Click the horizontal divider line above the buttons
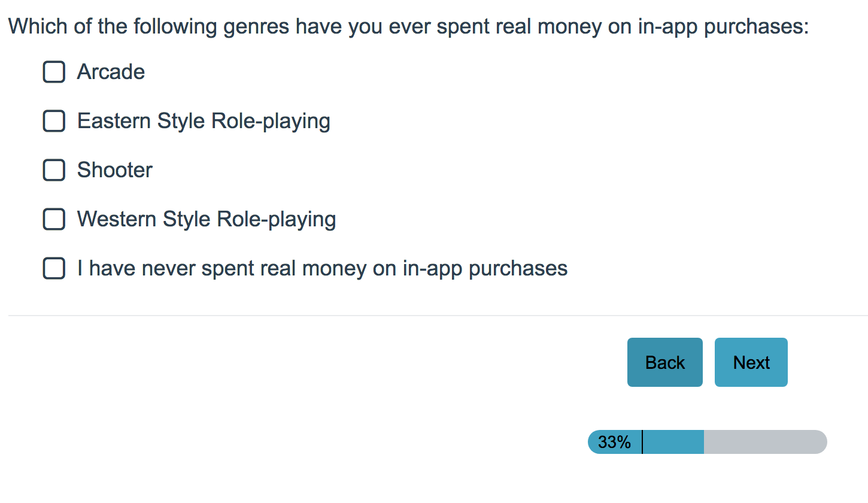 [437, 316]
